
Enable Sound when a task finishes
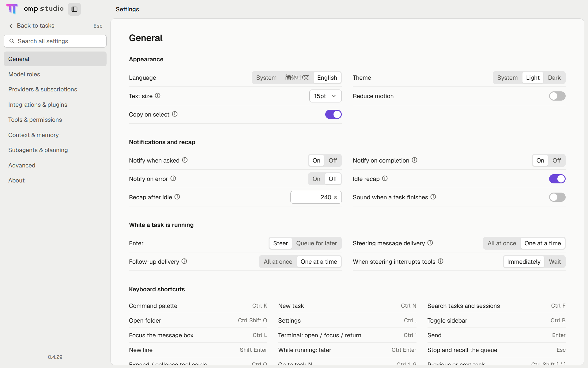[557, 197]
